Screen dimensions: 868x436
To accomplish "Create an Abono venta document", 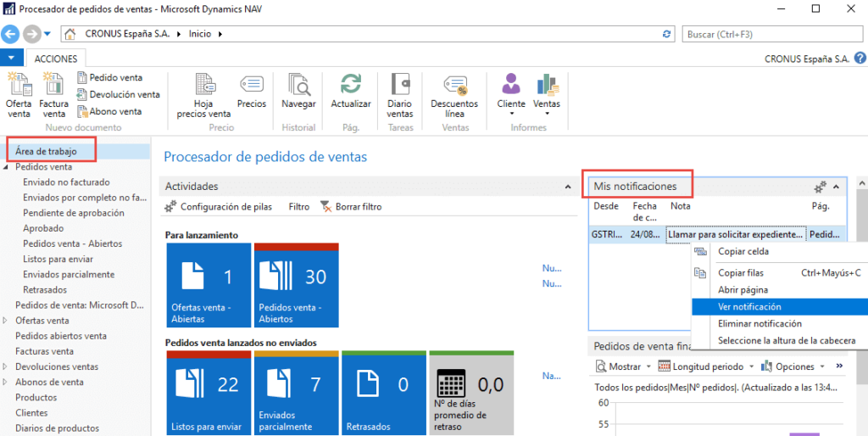I will point(109,111).
